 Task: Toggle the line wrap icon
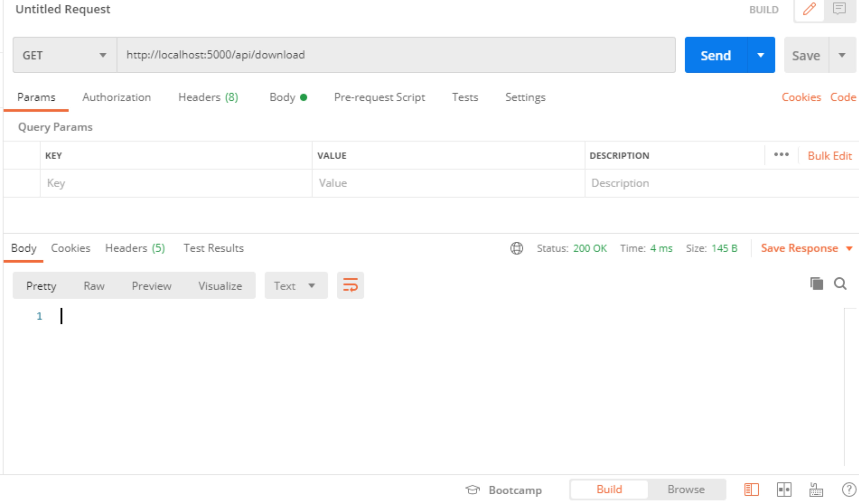click(350, 285)
